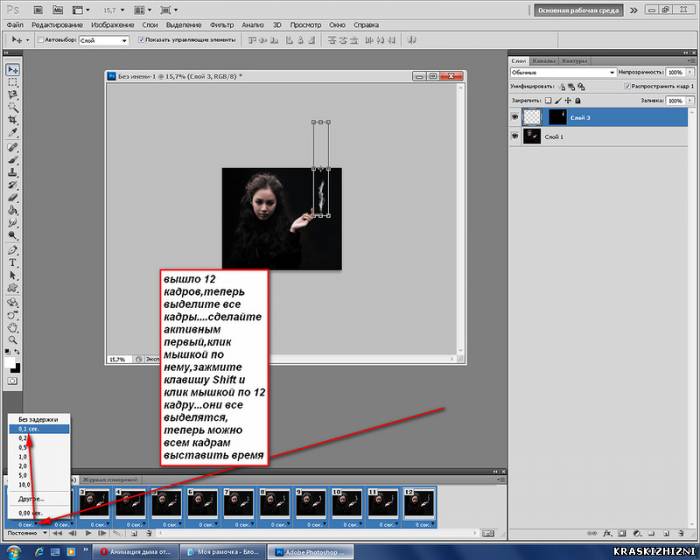This screenshot has width=700, height=560.
Task: Click lock position icon in Layers panel
Action: coord(568,101)
